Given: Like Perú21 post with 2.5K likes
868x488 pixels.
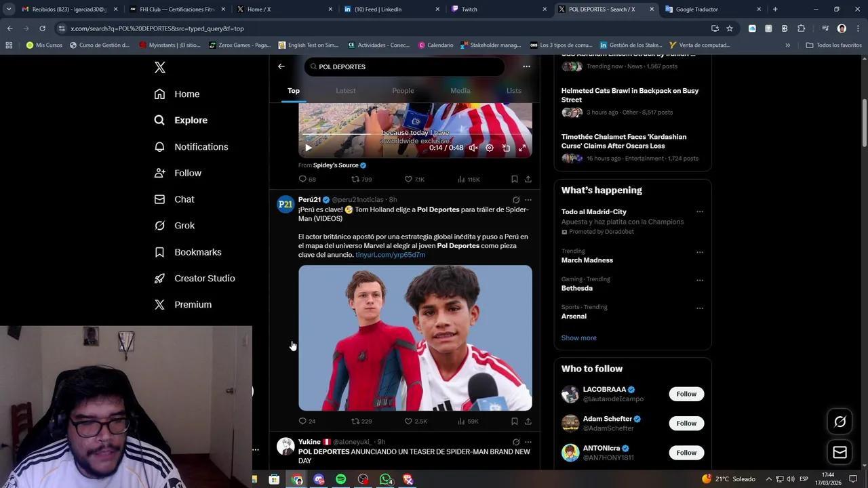Looking at the screenshot, I should point(415,422).
